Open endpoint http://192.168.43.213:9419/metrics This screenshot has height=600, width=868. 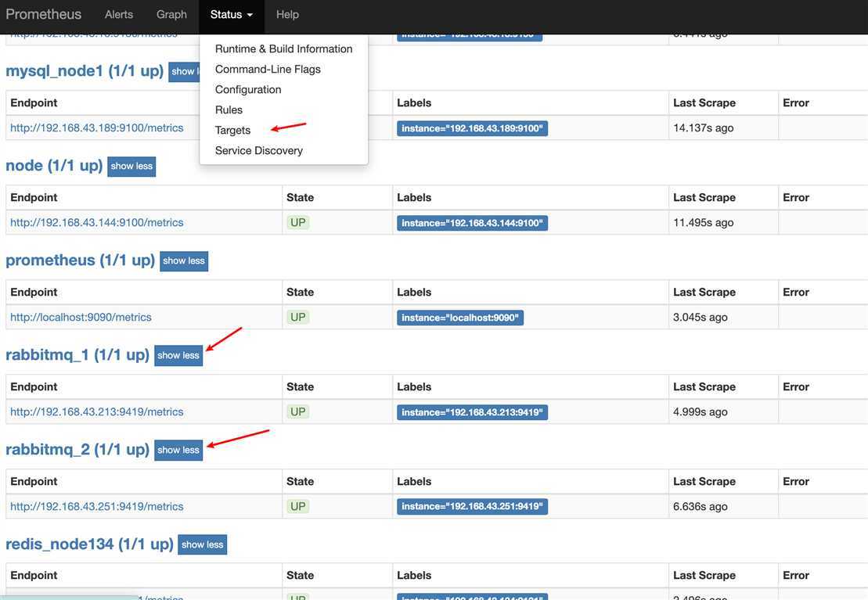pos(97,411)
